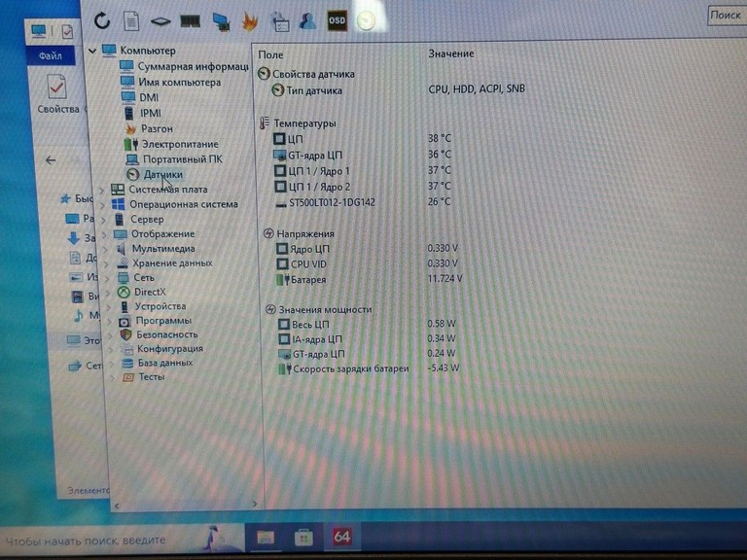Click the Безопасность shield item
Screen dimensions: 747x560
coord(160,334)
